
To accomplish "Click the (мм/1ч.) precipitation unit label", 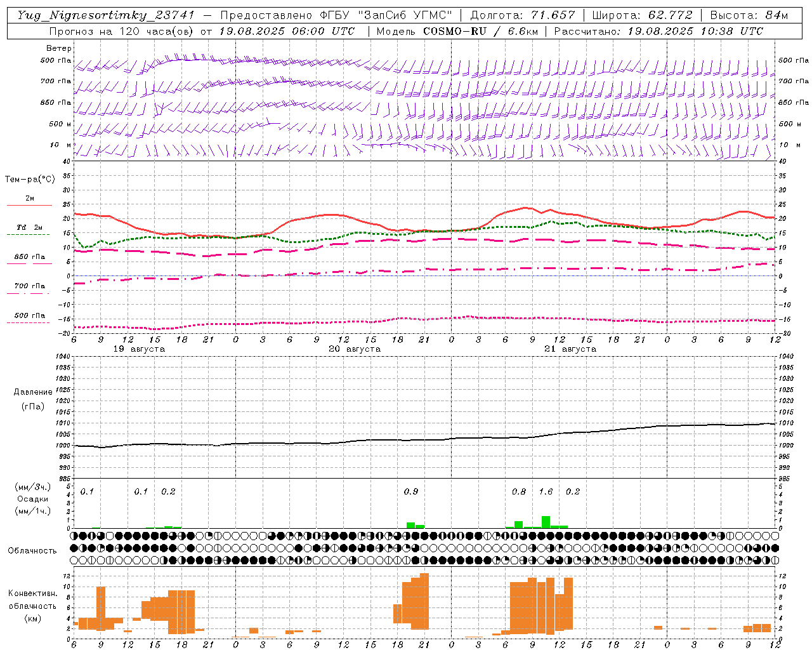I will [x=32, y=511].
